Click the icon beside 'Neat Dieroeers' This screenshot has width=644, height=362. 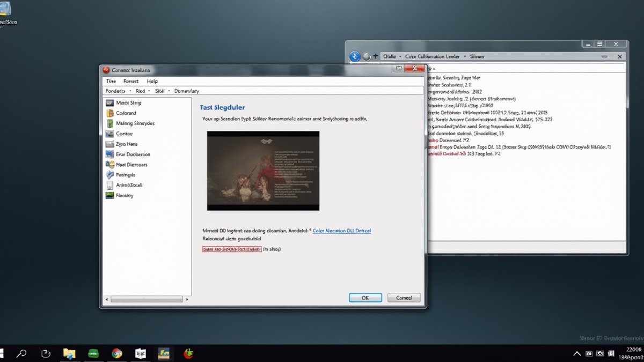109,165
